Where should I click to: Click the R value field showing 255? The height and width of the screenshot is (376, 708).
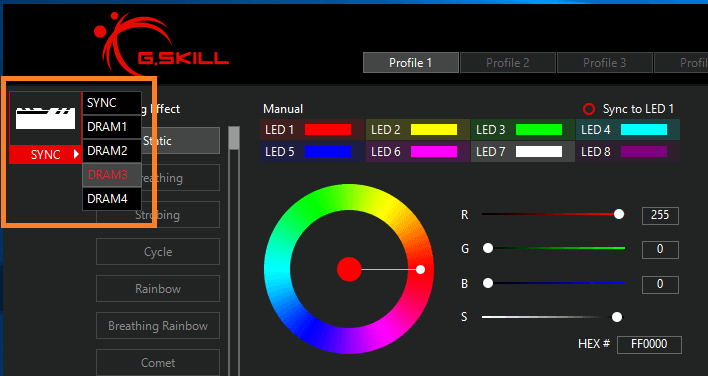click(660, 215)
